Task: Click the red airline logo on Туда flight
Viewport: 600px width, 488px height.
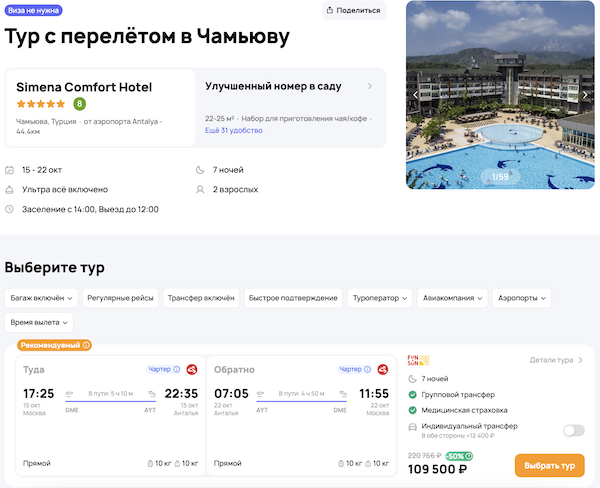Action: point(191,369)
